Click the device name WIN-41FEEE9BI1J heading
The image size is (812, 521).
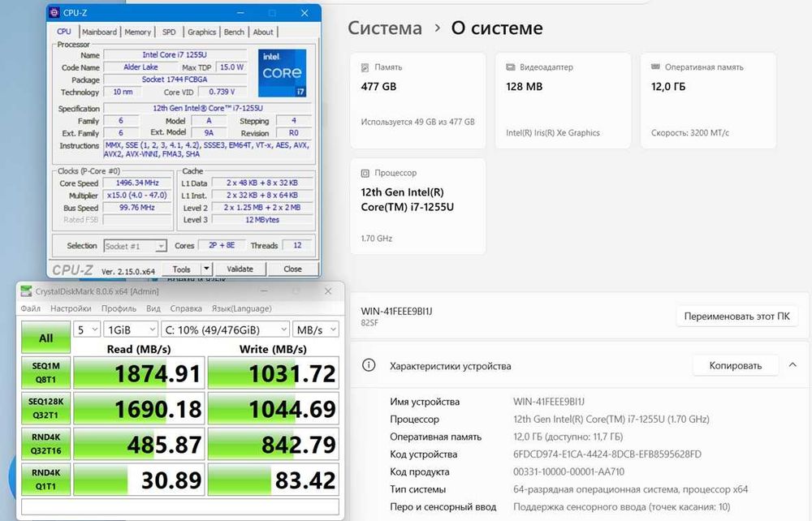tap(396, 312)
